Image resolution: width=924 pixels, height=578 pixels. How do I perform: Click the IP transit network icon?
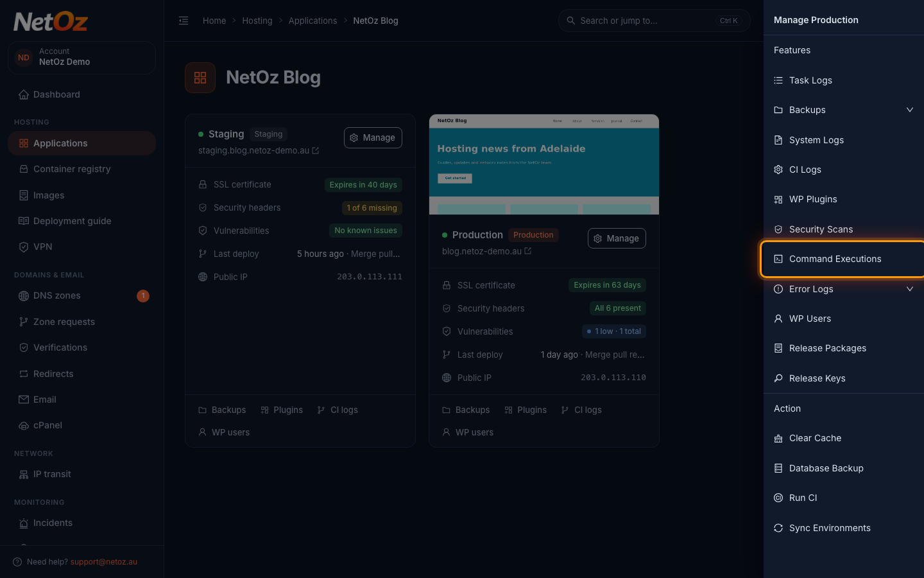24,474
